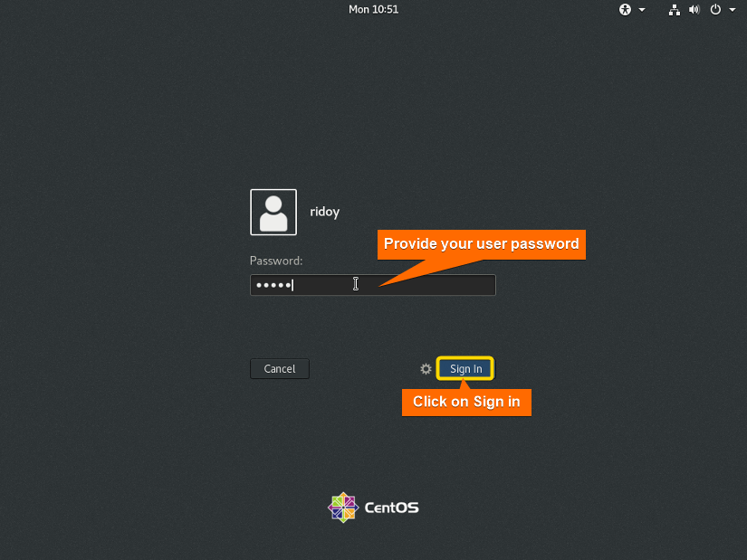Click the username text ridoy
The height and width of the screenshot is (560, 747).
[325, 212]
